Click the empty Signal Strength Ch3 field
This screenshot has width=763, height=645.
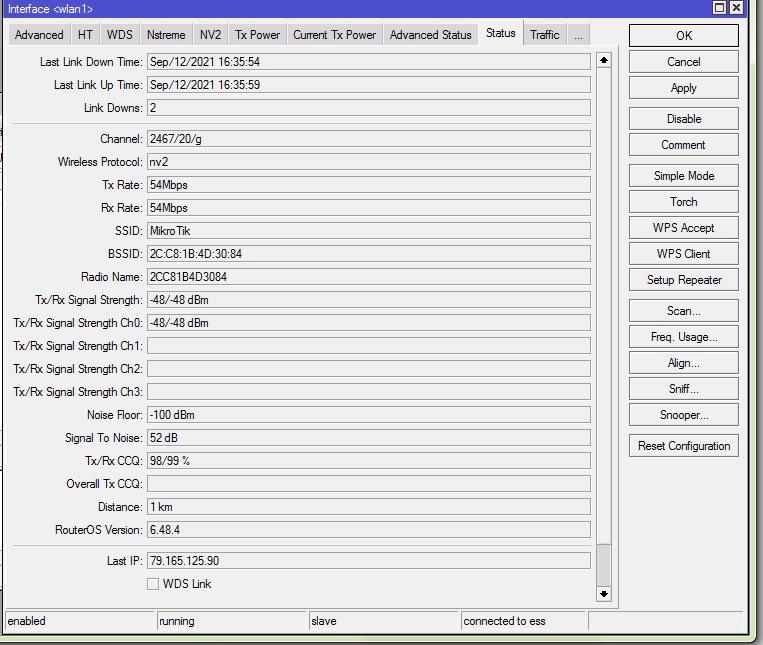369,392
